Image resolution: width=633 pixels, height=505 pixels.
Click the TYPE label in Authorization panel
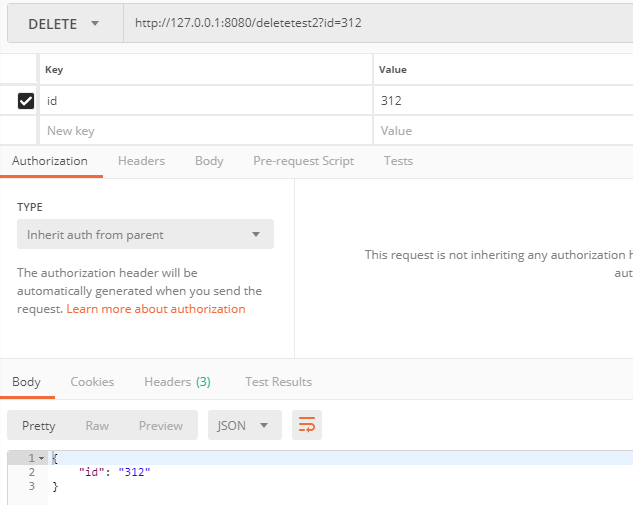pyautogui.click(x=29, y=207)
